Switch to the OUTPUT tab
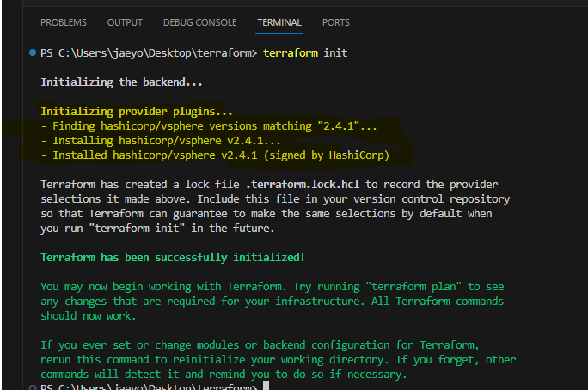Image resolution: width=588 pixels, height=390 pixels. point(125,22)
